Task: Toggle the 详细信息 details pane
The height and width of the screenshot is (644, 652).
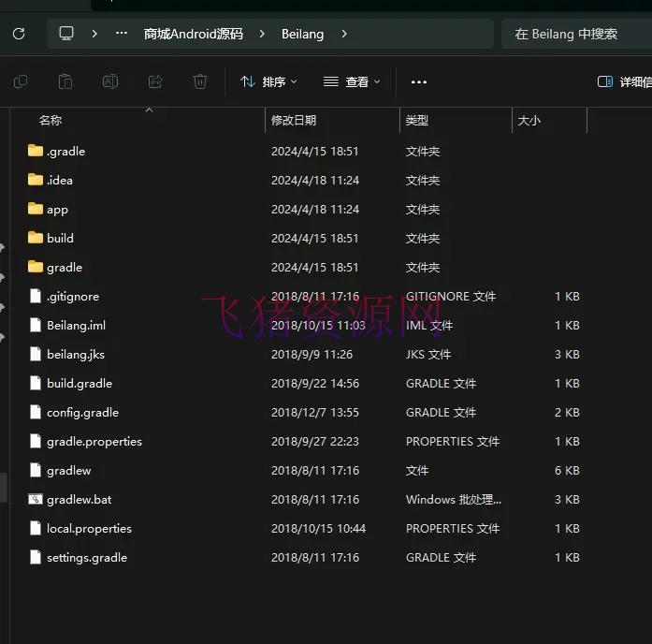Action: (624, 82)
